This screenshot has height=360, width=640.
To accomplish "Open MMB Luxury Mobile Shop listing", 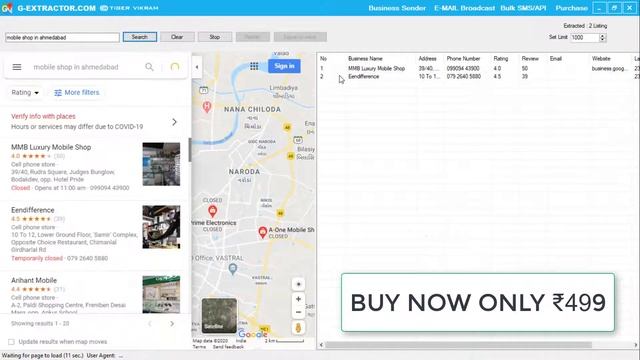I will (51, 147).
